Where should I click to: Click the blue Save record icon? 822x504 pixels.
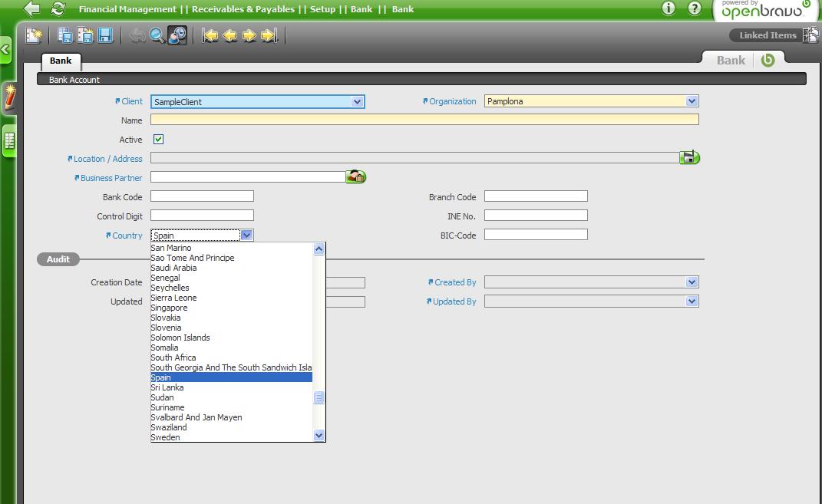pos(105,35)
